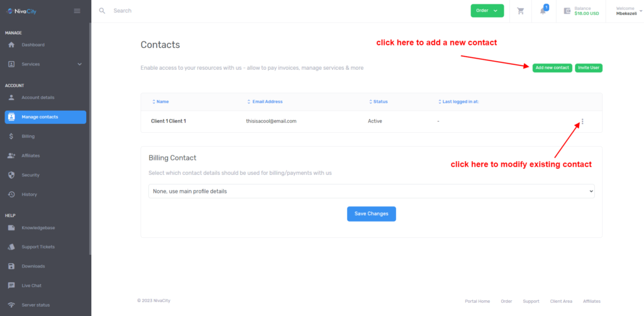Image resolution: width=644 pixels, height=316 pixels.
Task: Open the three-dot menu for Client 1
Action: [582, 121]
